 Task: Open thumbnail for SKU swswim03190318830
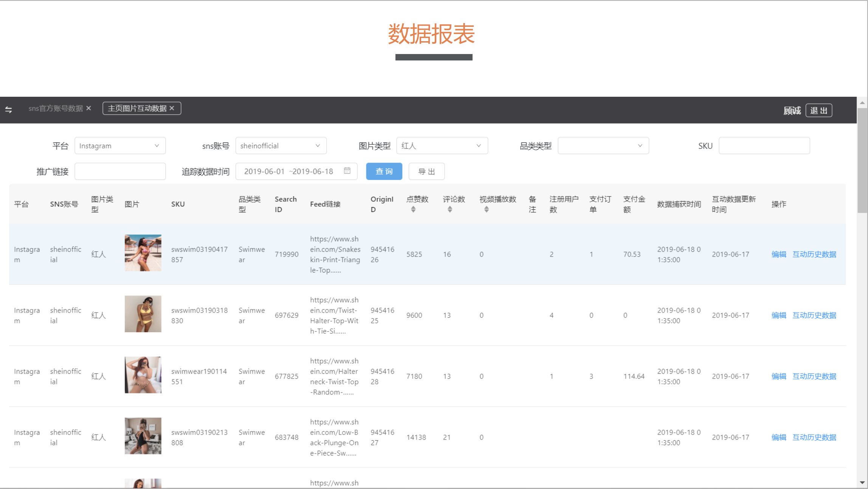[143, 314]
